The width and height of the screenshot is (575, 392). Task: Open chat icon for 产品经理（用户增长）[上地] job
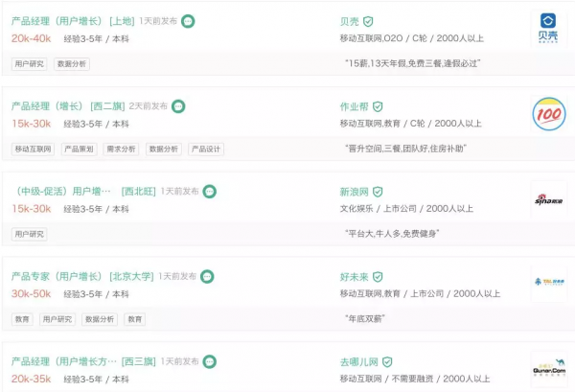188,21
